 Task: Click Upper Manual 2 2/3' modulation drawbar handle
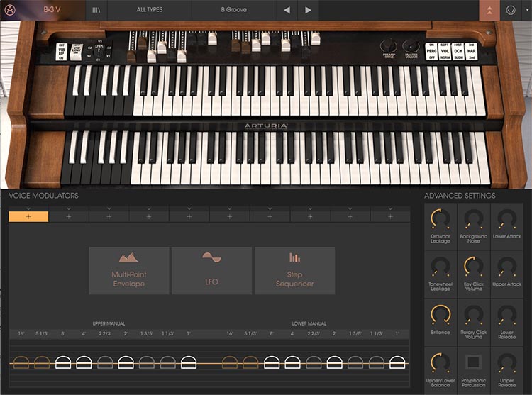[x=105, y=362]
